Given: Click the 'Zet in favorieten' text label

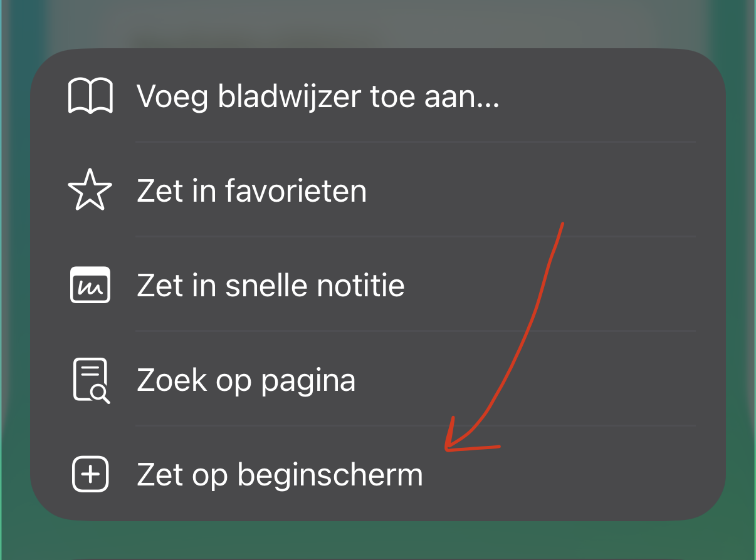Looking at the screenshot, I should point(252,190).
